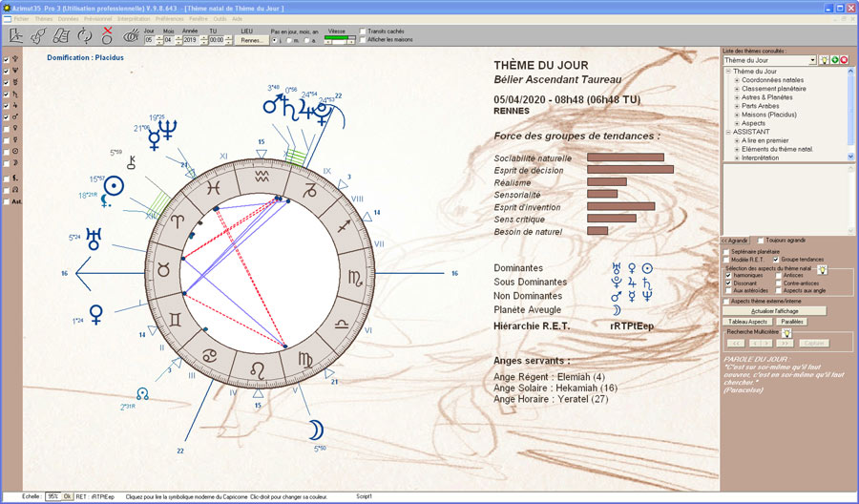Screen dimensions: 859x504
Task: Enable the Transits cachés checkbox
Action: (363, 31)
